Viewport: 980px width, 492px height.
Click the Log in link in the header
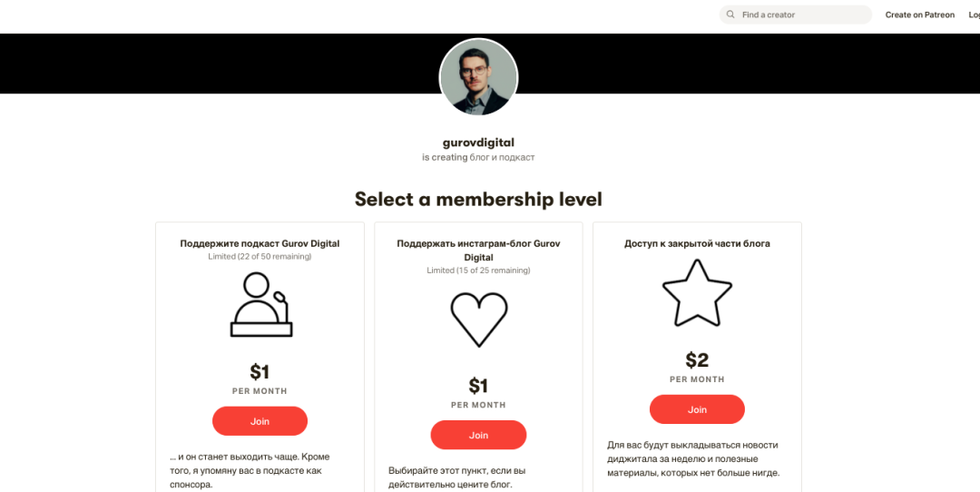click(x=974, y=15)
